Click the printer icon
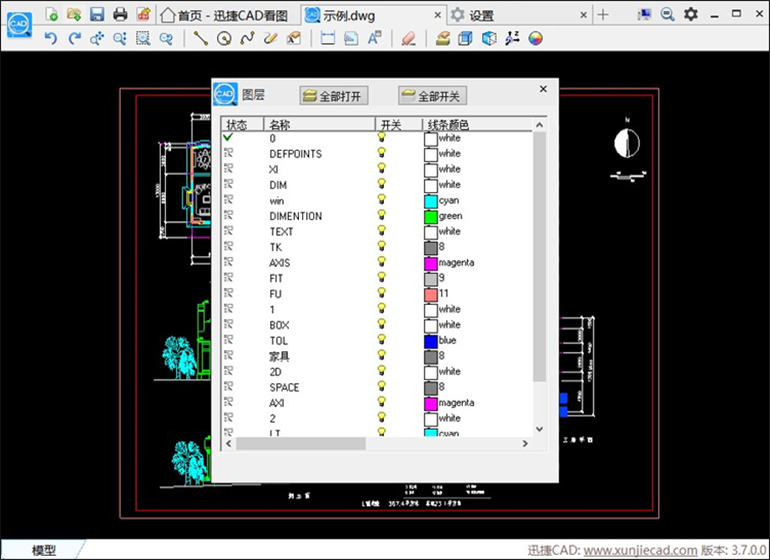This screenshot has width=770, height=560. [120, 14]
